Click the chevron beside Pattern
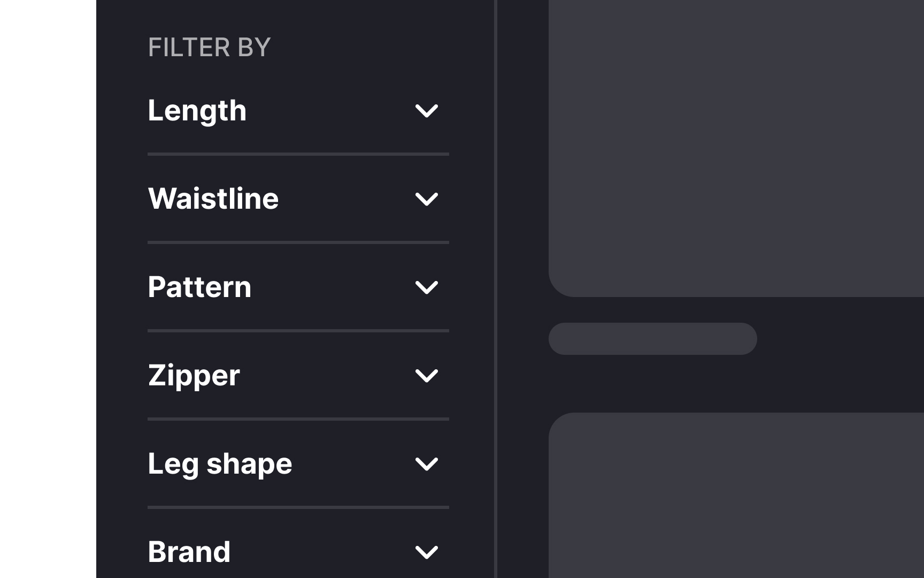The image size is (924, 578). 428,287
